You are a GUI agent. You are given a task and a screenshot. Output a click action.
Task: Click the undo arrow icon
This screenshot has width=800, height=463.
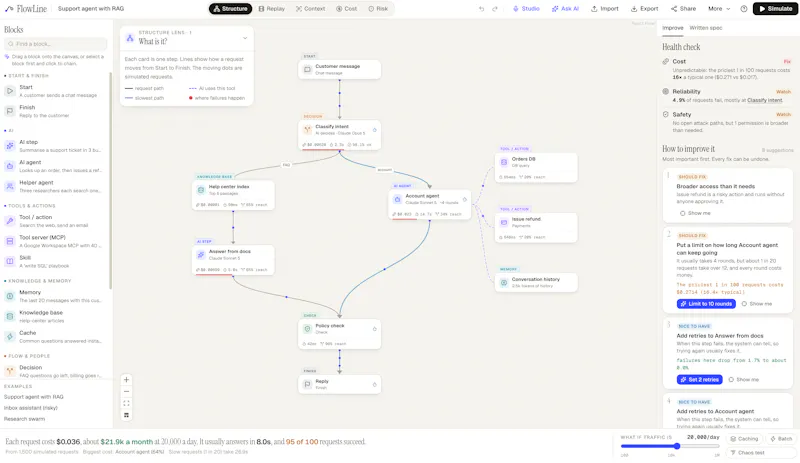coord(481,9)
